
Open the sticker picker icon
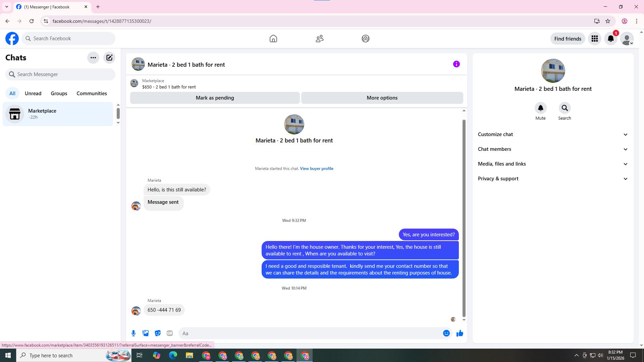(x=158, y=333)
